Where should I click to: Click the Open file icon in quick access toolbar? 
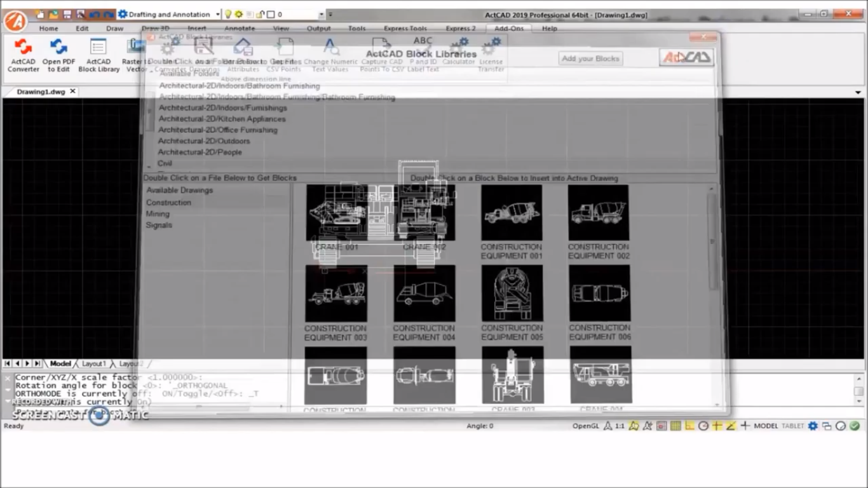tap(53, 14)
